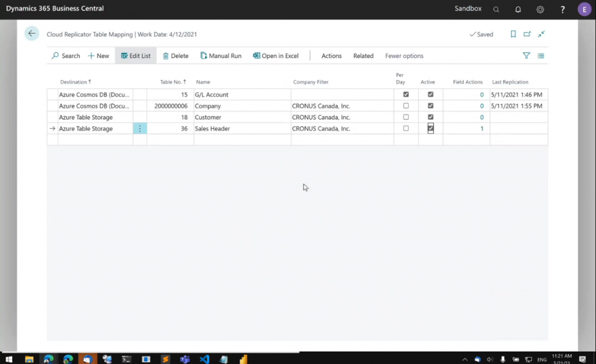Click the Manual Run button
The width and height of the screenshot is (596, 364).
point(221,56)
